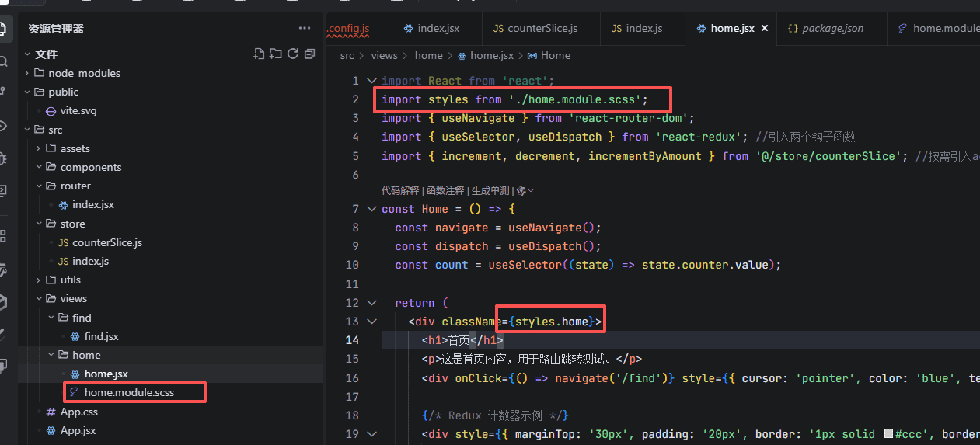Click the New File icon in explorer header
This screenshot has width=980, height=445.
click(259, 54)
